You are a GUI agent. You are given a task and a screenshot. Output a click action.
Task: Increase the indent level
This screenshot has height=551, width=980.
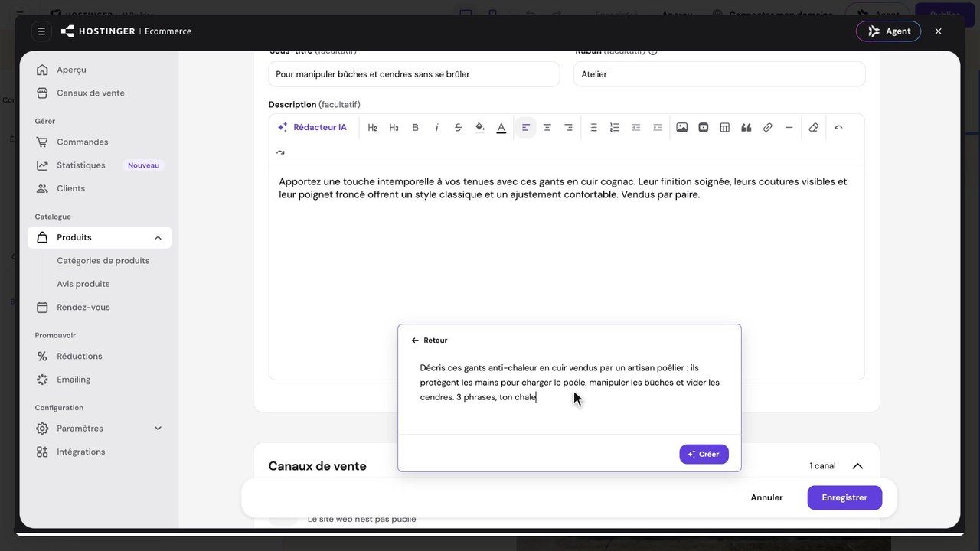pos(658,128)
